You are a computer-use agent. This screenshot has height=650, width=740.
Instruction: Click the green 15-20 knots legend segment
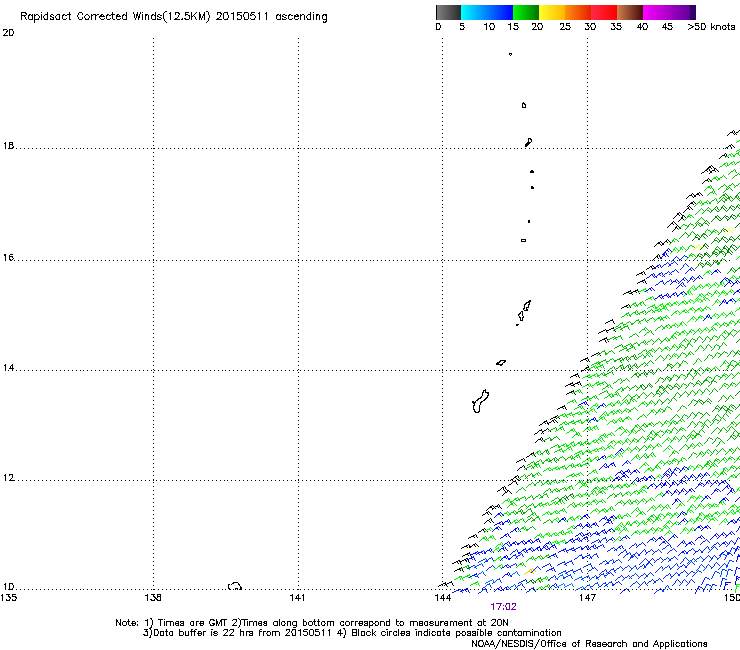click(526, 12)
